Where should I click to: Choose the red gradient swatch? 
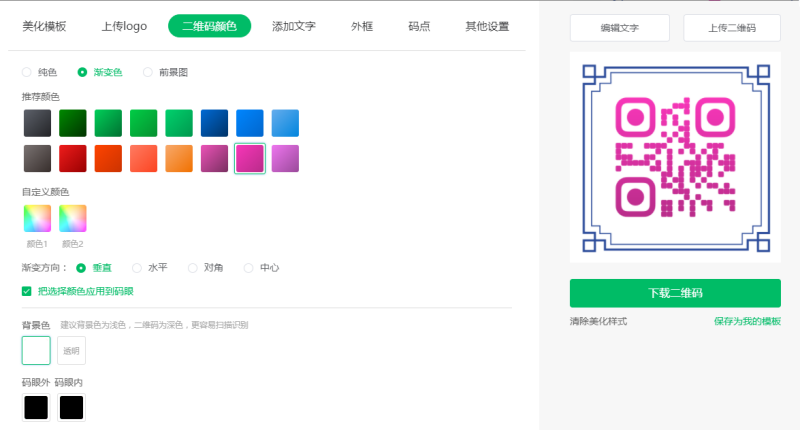pos(72,159)
